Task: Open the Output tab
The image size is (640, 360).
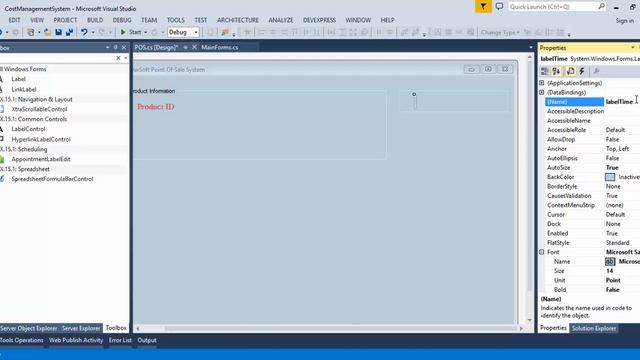Action: point(147,340)
